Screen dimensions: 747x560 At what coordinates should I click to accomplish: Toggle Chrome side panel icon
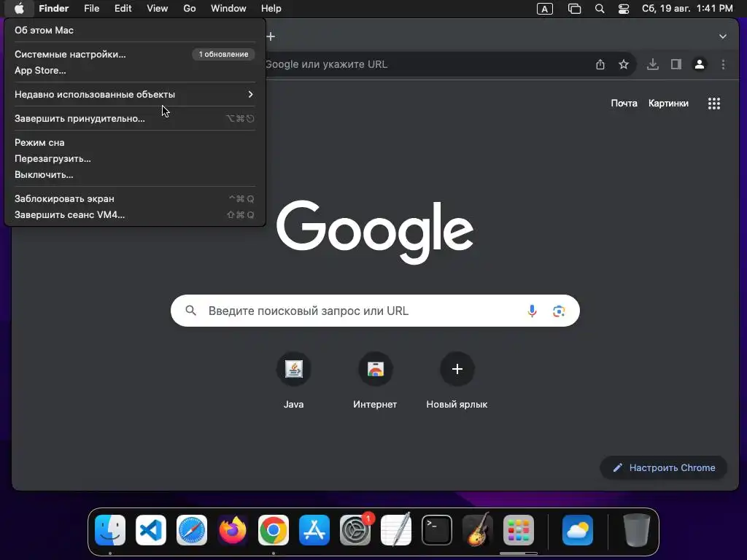(676, 64)
